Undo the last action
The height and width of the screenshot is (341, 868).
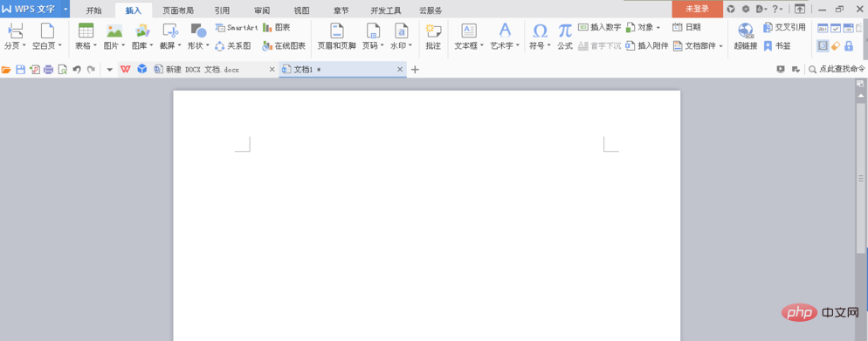(x=77, y=70)
